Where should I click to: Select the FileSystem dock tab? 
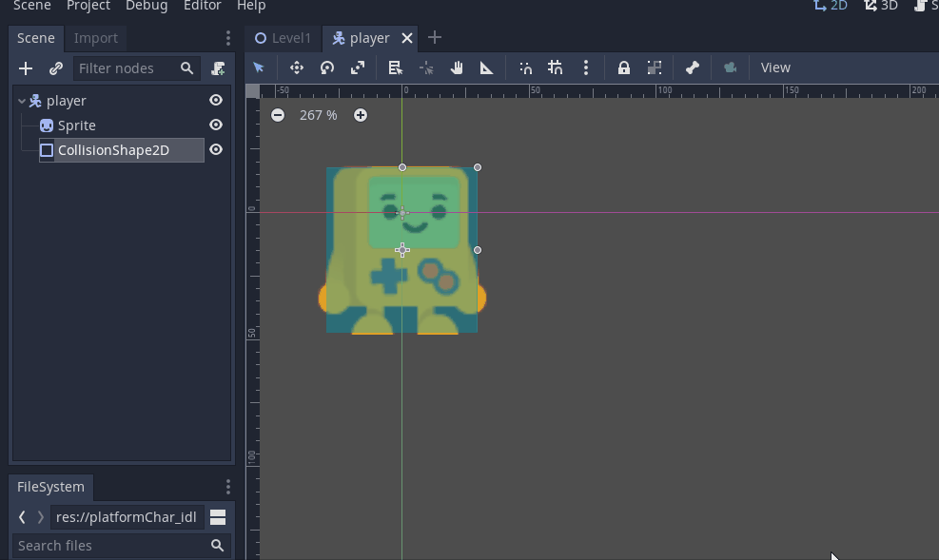click(51, 487)
